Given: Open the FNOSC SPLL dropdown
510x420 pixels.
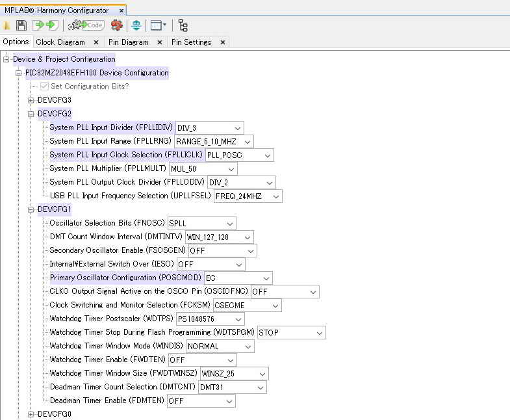Looking at the screenshot, I should (201, 224).
